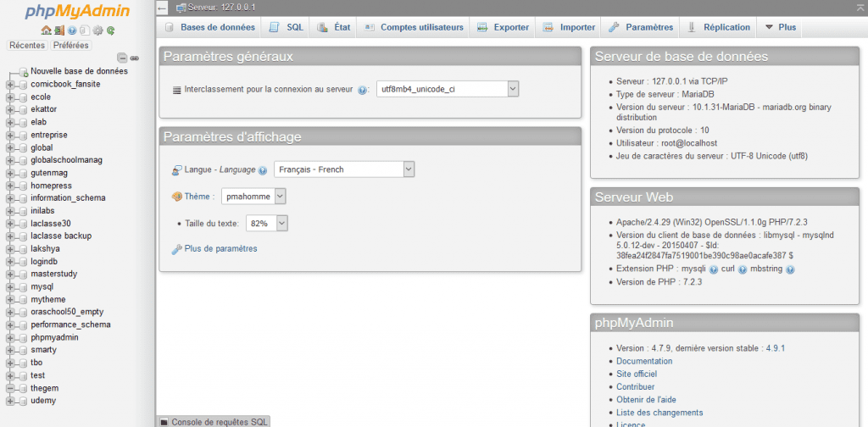Select the masterstudy database

53,274
